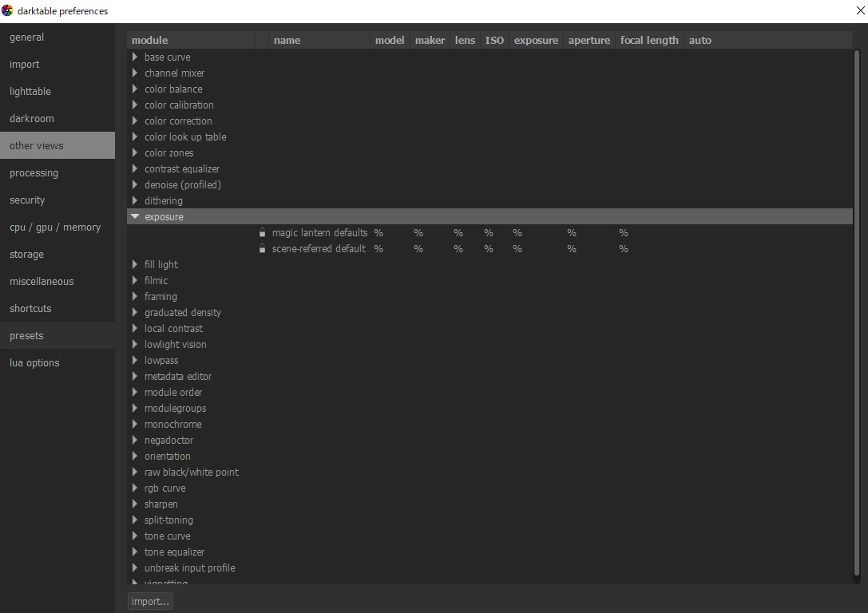This screenshot has width=868, height=613.
Task: Select the magic lantern defaults preset
Action: [x=490, y=233]
